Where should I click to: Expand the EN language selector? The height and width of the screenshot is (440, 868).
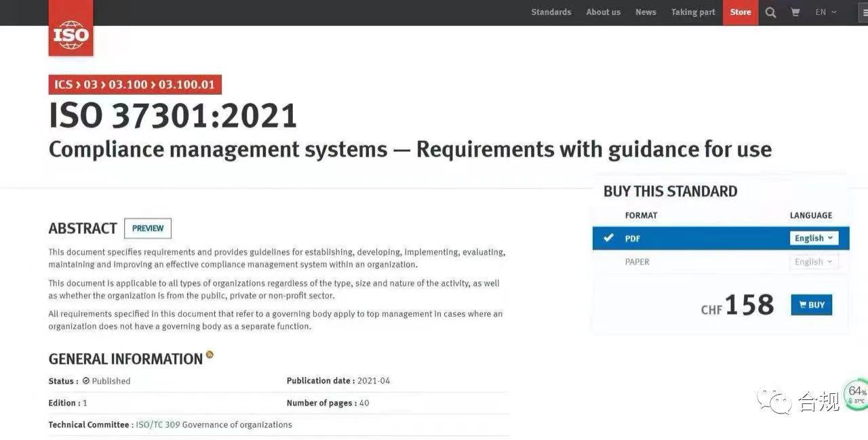tap(825, 12)
